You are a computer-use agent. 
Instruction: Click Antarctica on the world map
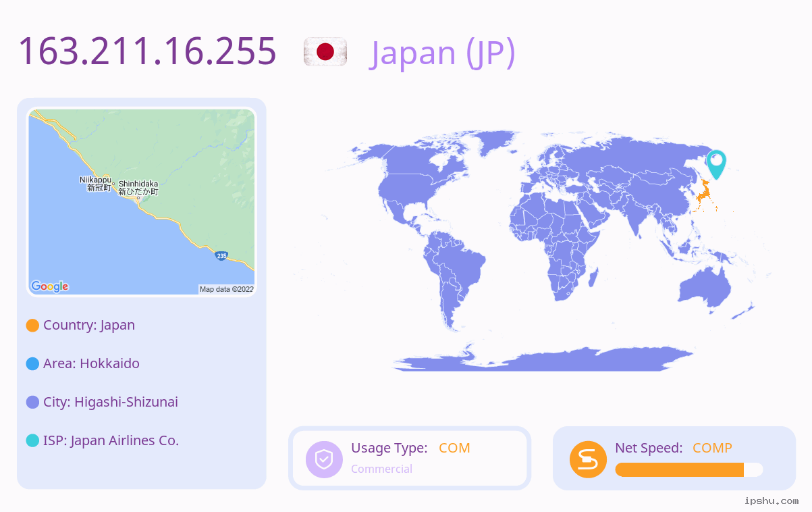click(543, 359)
